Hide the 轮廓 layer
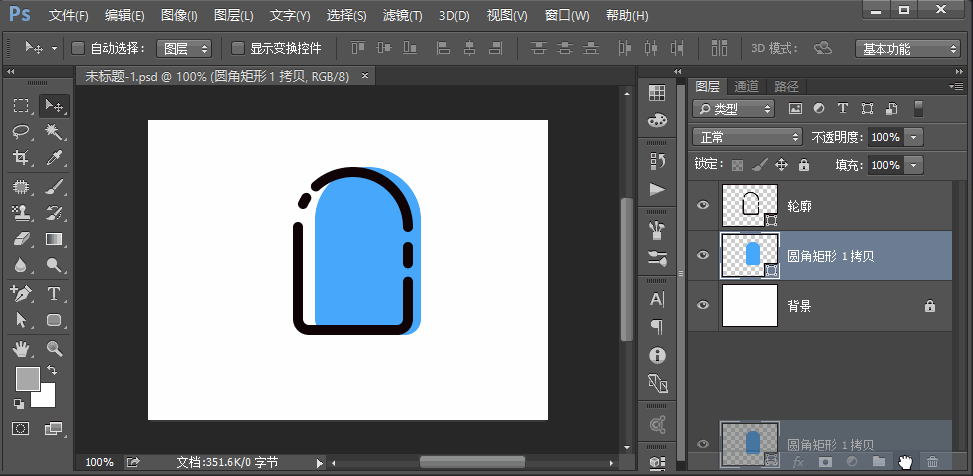This screenshot has width=973, height=476. click(703, 205)
